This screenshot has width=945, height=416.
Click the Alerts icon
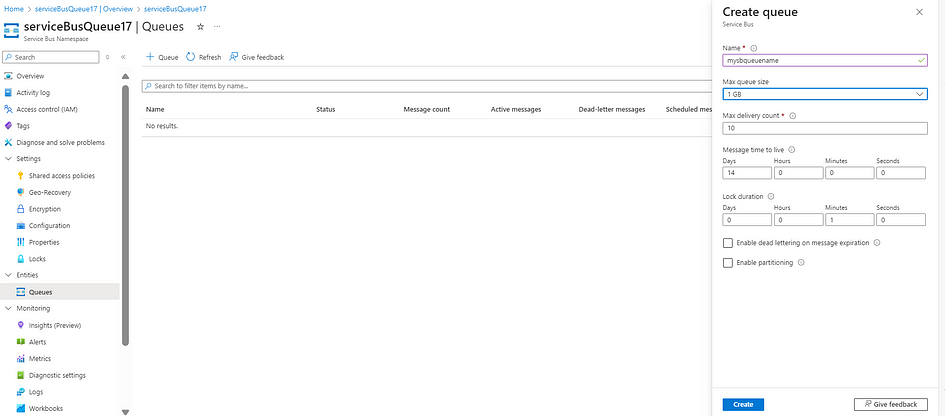click(20, 342)
